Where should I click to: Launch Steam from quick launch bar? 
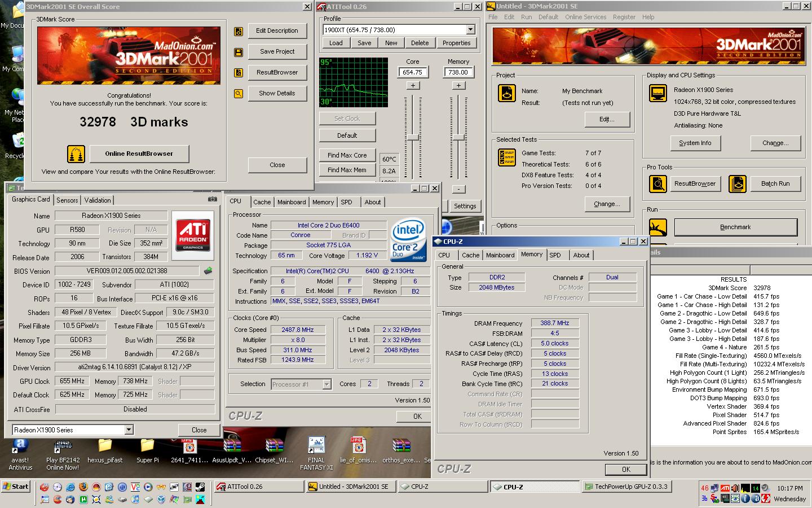point(200,487)
